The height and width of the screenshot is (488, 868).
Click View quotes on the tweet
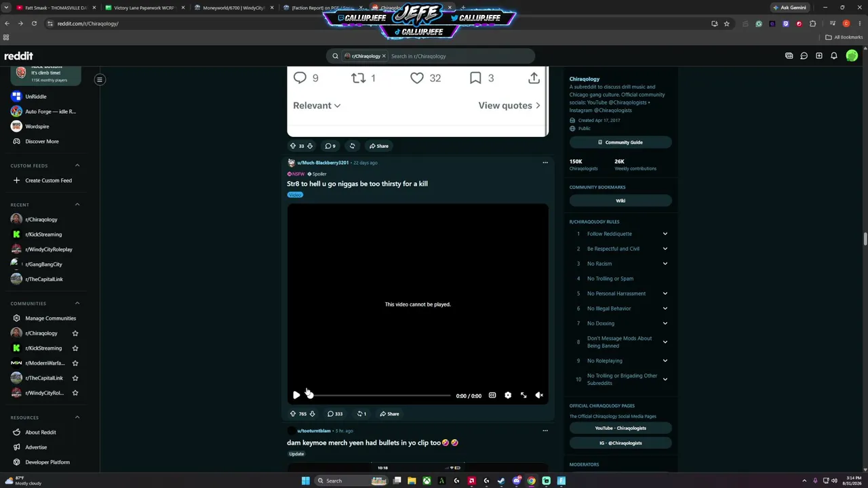509,106
